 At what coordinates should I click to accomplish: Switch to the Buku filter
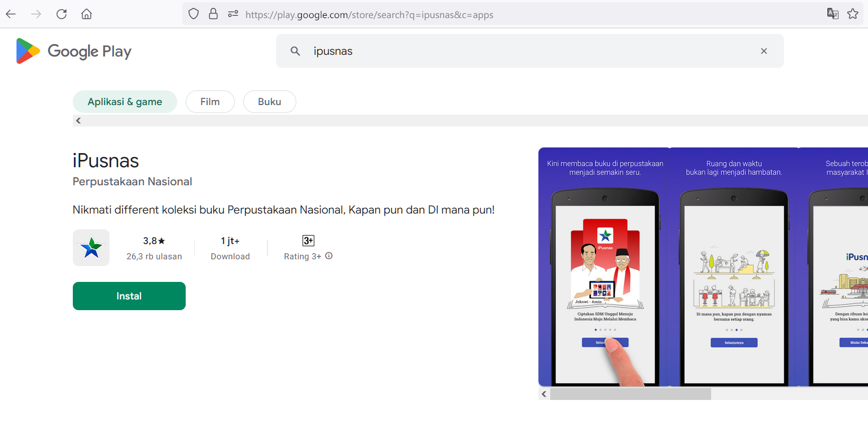tap(270, 102)
